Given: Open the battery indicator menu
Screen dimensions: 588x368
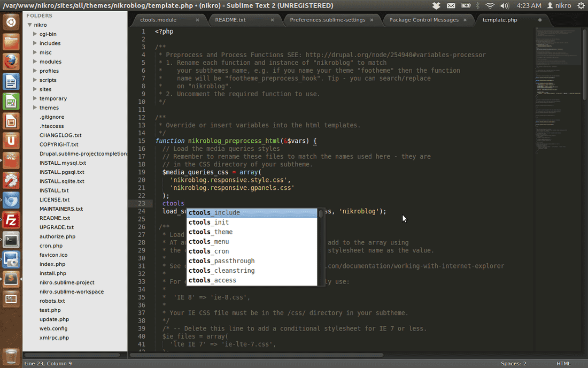Looking at the screenshot, I should coord(466,6).
